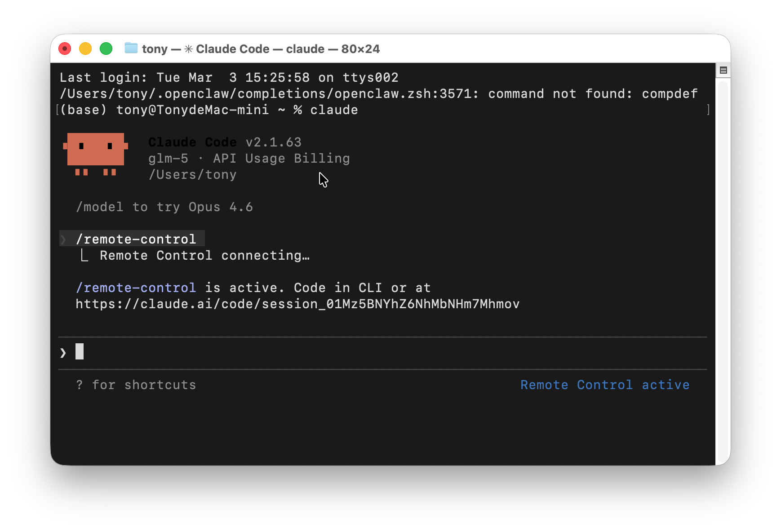781x532 pixels.
Task: Click the "glm-5 · API Usage Billing" line
Action: [249, 159]
